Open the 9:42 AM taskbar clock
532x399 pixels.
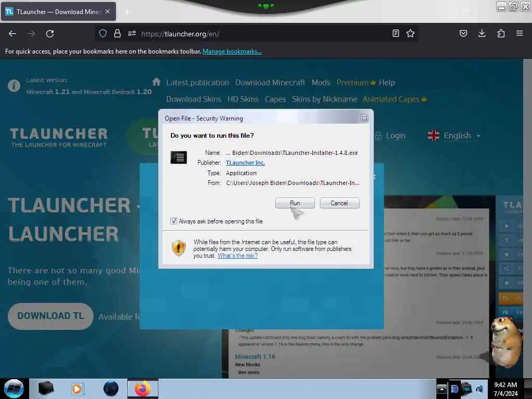click(x=506, y=389)
